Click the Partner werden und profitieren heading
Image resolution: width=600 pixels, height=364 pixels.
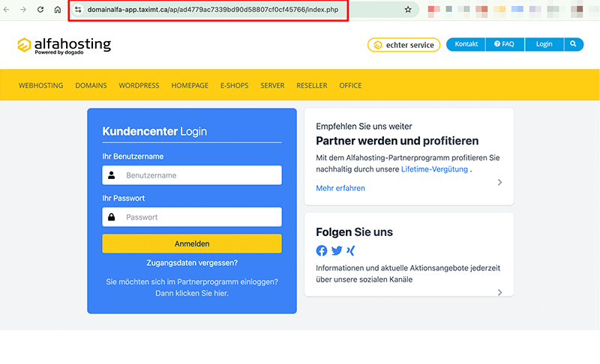click(x=397, y=141)
